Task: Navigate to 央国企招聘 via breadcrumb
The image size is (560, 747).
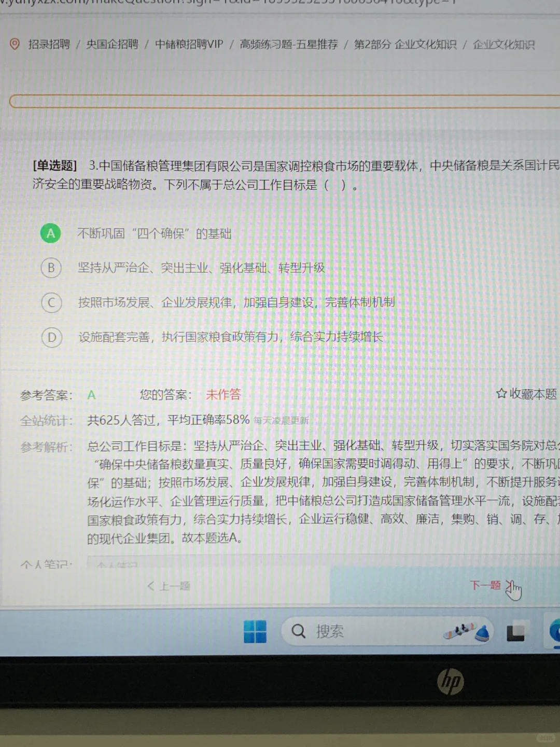Action: 114,45
